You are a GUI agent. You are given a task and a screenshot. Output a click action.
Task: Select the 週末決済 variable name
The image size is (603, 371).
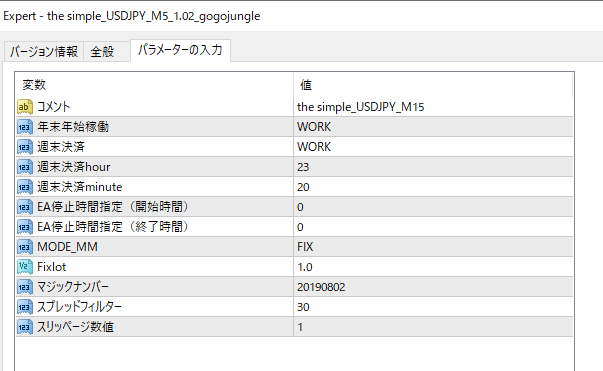61,147
